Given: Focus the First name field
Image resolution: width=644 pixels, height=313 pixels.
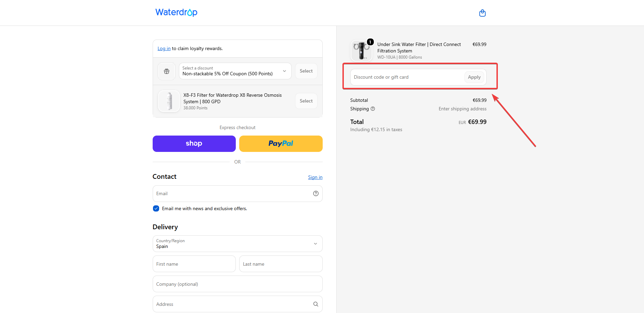Looking at the screenshot, I should coord(194,264).
